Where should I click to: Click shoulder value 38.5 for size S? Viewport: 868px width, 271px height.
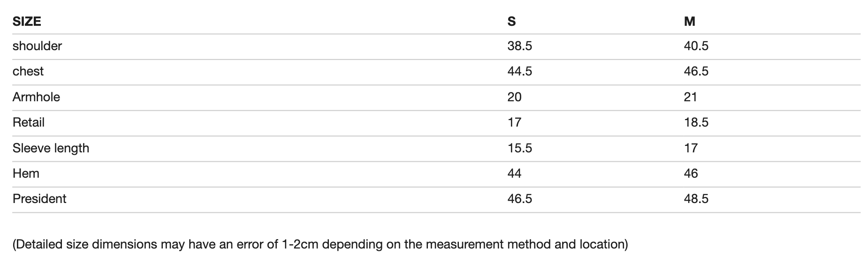click(519, 46)
